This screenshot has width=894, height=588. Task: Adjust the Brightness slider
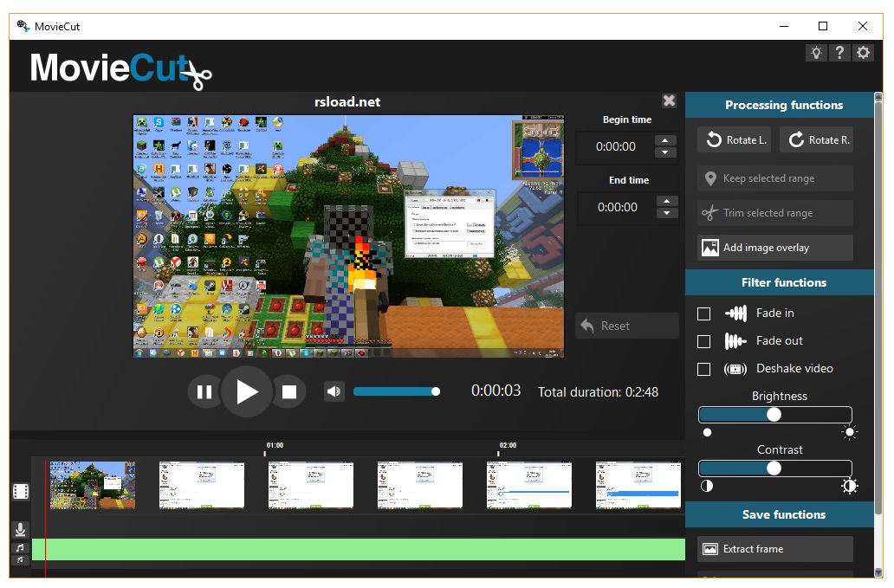tap(775, 415)
